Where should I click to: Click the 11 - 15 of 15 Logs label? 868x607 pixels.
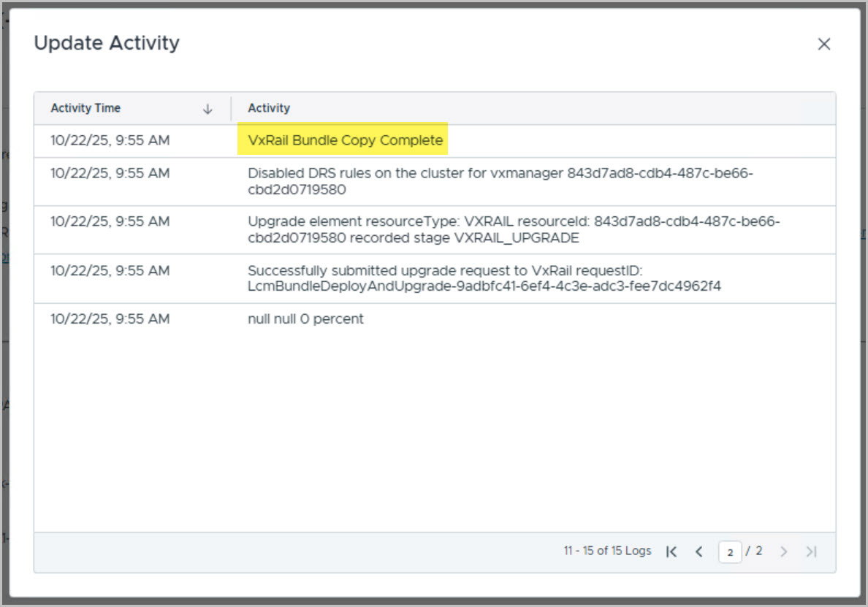(606, 551)
